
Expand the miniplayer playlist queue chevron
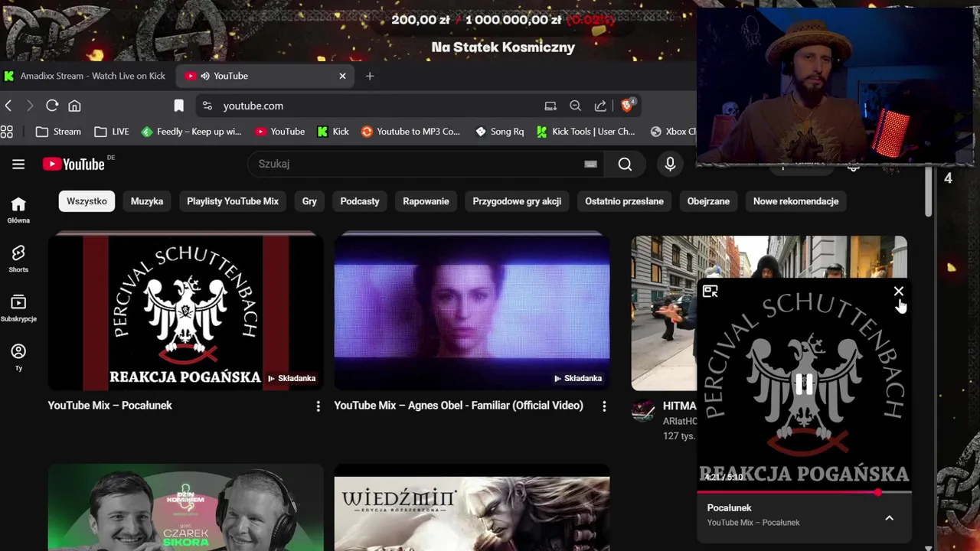click(889, 518)
